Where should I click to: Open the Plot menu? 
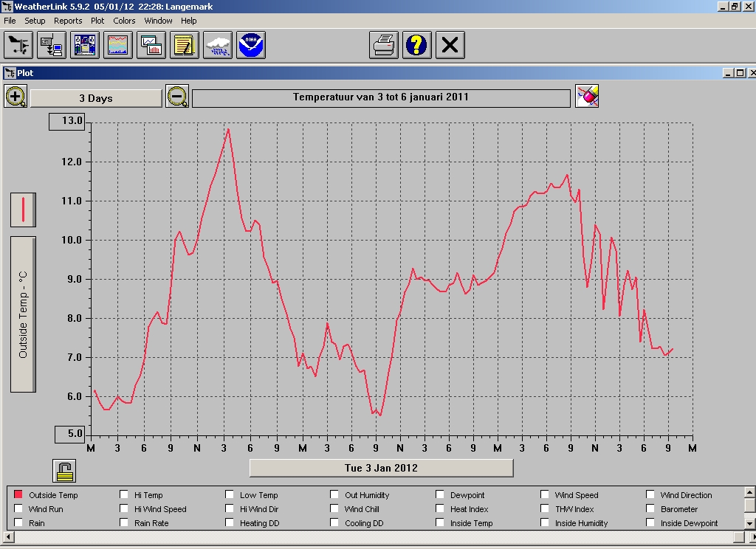[x=97, y=21]
